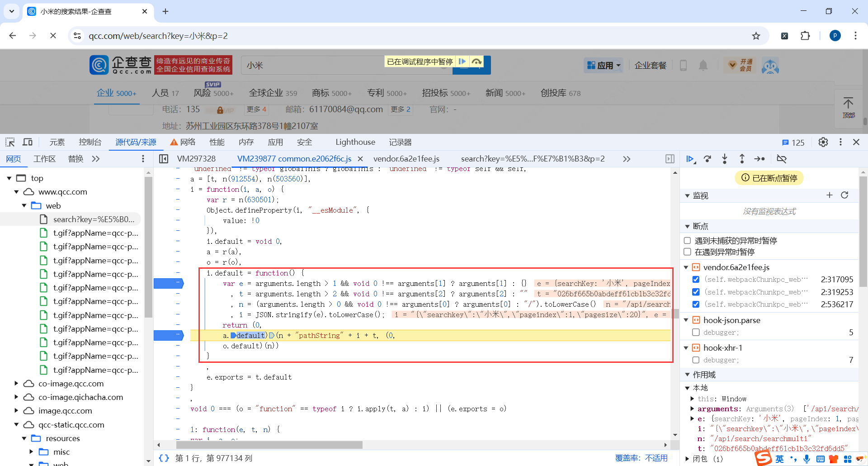Open navigator pane three-dot menu

143,159
